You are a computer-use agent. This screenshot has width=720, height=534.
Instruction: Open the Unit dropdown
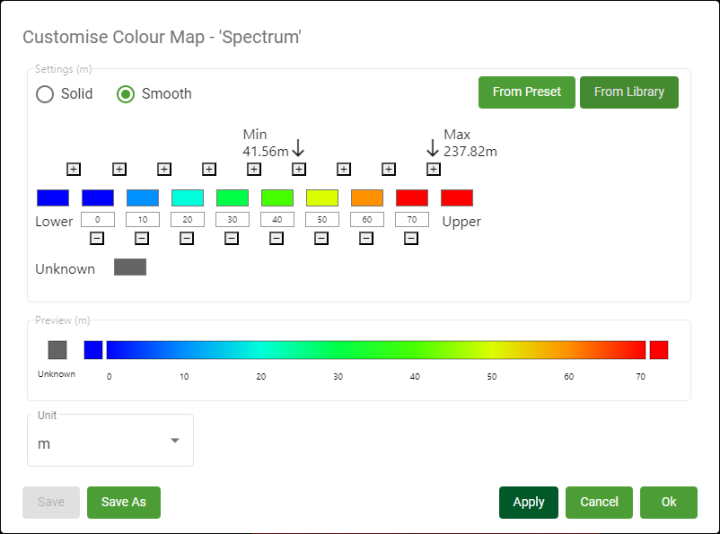[110, 441]
